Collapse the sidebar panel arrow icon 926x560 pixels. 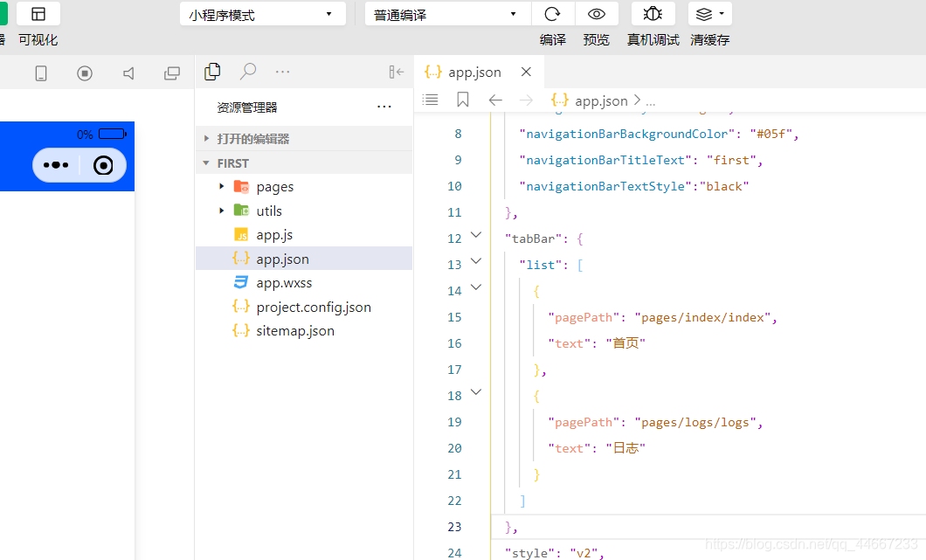click(x=397, y=72)
